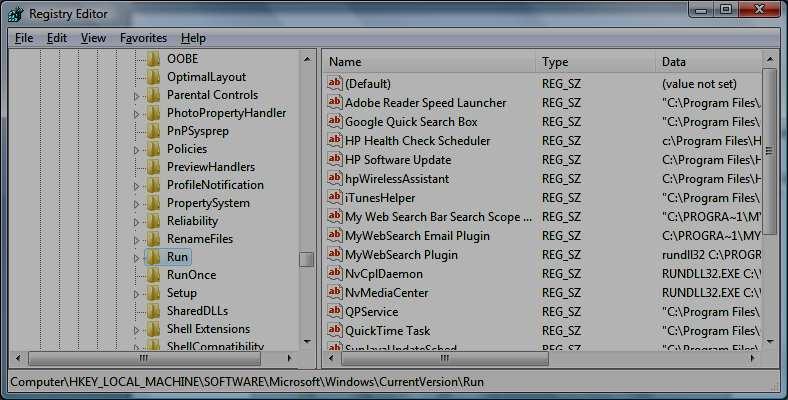Select the Policies folder icon

153,149
